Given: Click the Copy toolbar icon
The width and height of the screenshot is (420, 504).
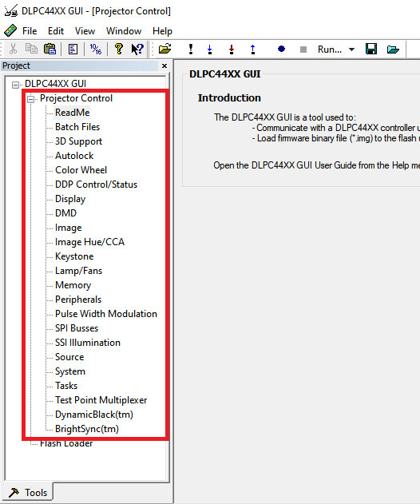Looking at the screenshot, I should pyautogui.click(x=31, y=49).
